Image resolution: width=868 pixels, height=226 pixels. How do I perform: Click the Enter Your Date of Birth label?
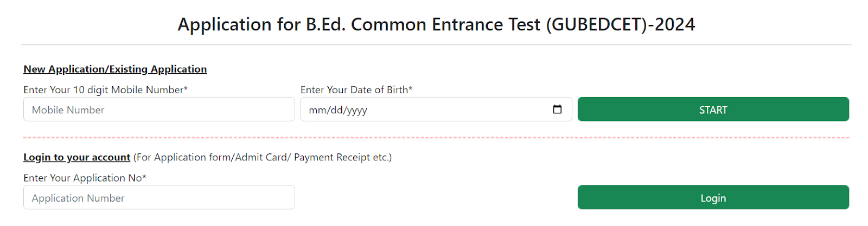pos(356,90)
